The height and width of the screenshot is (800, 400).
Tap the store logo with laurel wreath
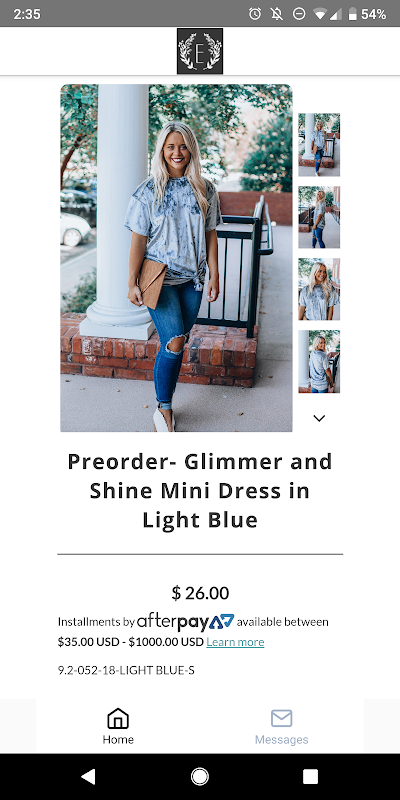(200, 51)
